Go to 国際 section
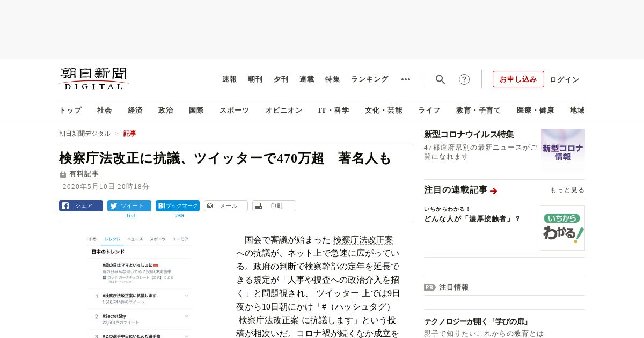The height and width of the screenshot is (338, 644). point(196,111)
